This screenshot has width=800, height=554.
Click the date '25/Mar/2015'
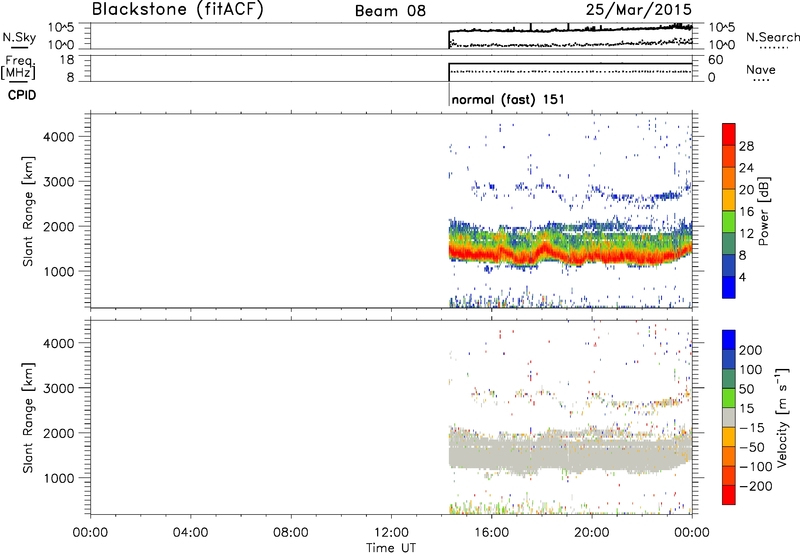pos(639,9)
